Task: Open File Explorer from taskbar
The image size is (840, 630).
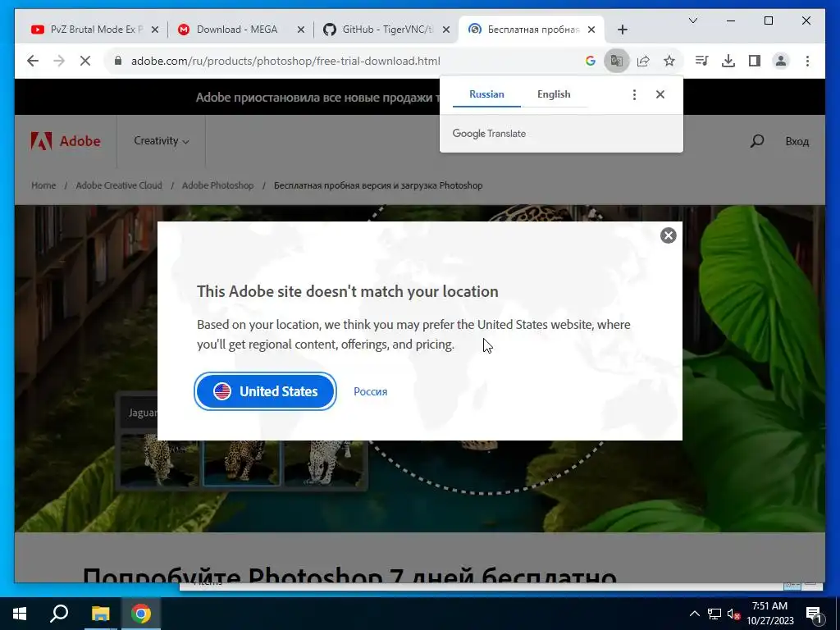Action: click(x=100, y=614)
